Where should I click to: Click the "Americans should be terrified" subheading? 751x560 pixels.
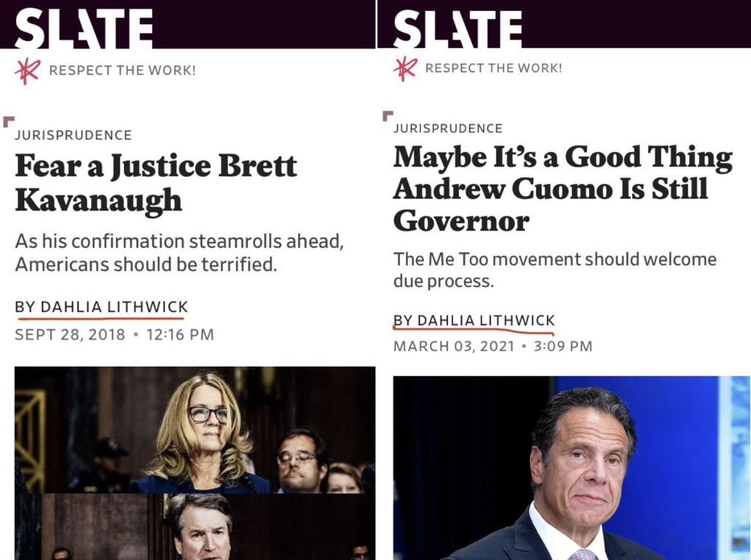179,253
